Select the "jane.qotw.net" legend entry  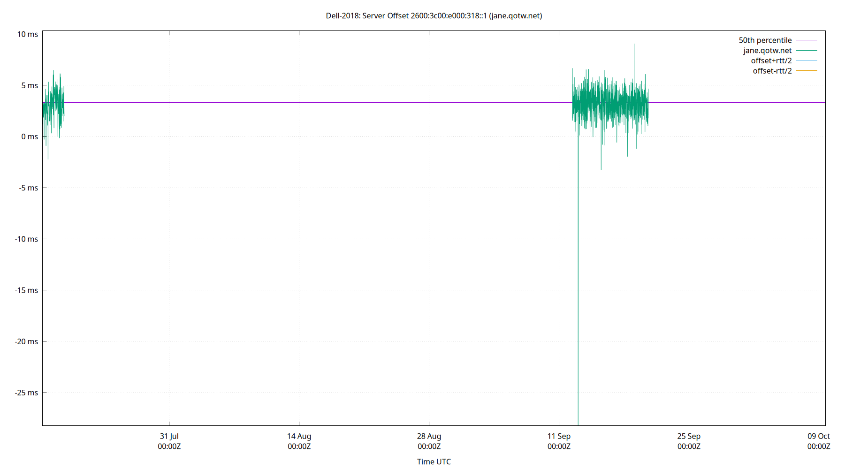(769, 50)
